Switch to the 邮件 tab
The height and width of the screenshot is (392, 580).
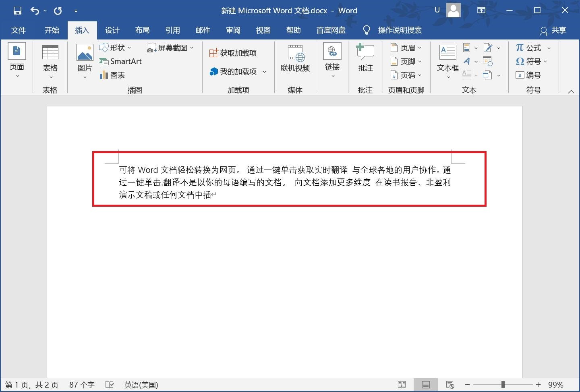[x=203, y=30]
